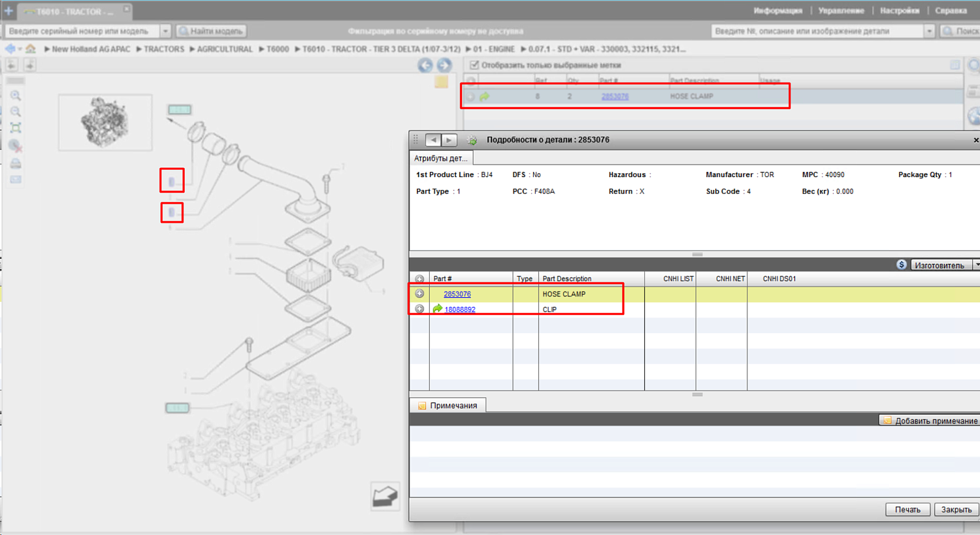The height and width of the screenshot is (535, 980).
Task: Open part link 2853076 in the background parts list
Action: [x=615, y=97]
